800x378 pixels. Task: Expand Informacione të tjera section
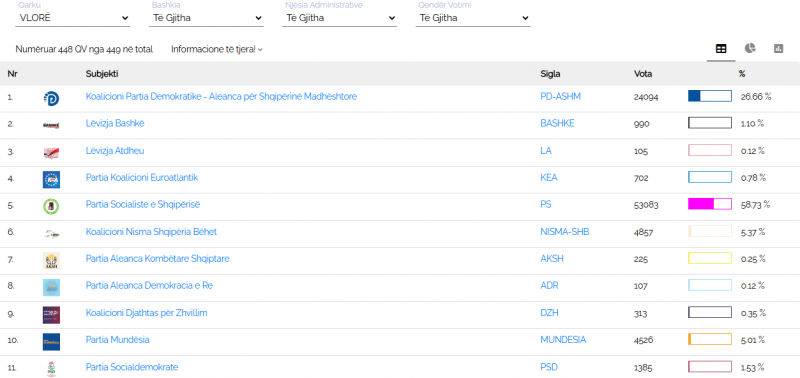coord(217,49)
